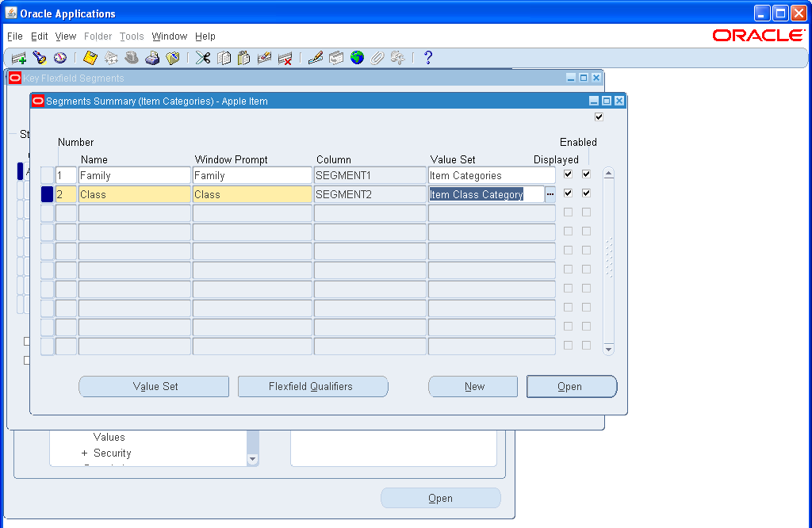Click the Open button in Segments Summary
This screenshot has width=812, height=528.
[572, 386]
